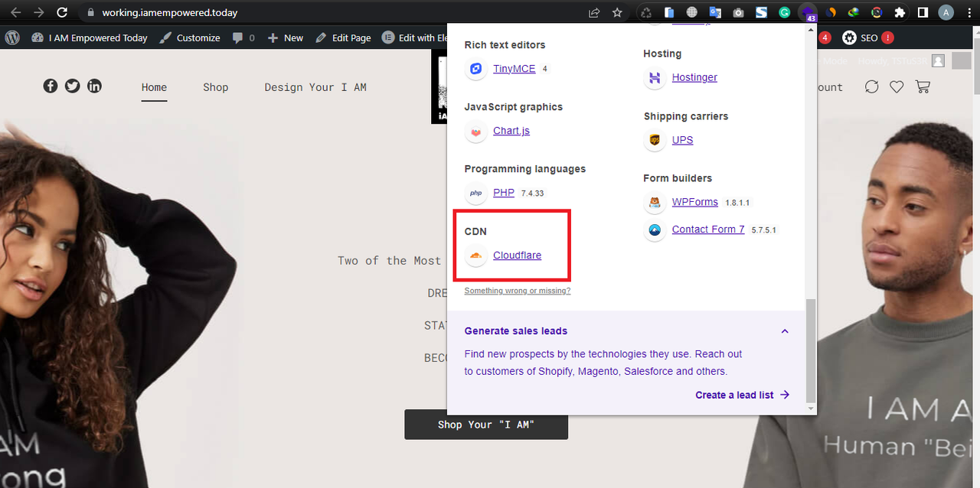Screen dimensions: 980x488
Task: Open I AM Empowered Today admin menu
Action: pyautogui.click(x=90, y=37)
